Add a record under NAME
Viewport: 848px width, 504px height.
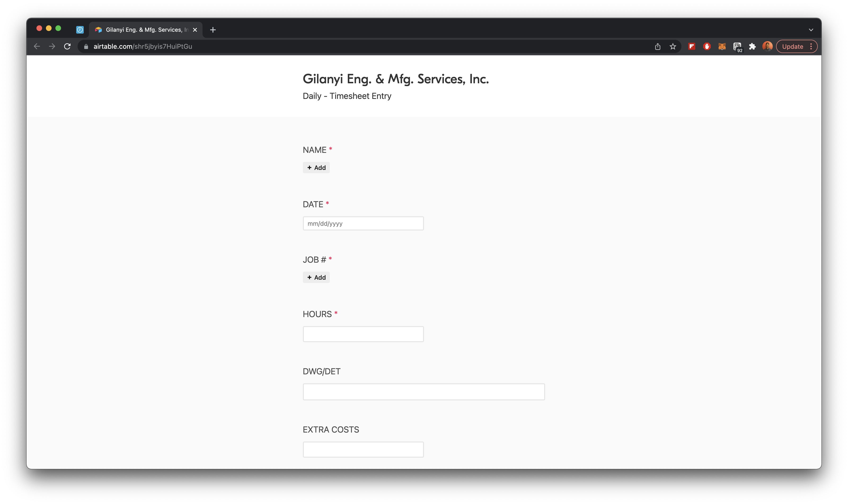coord(316,168)
